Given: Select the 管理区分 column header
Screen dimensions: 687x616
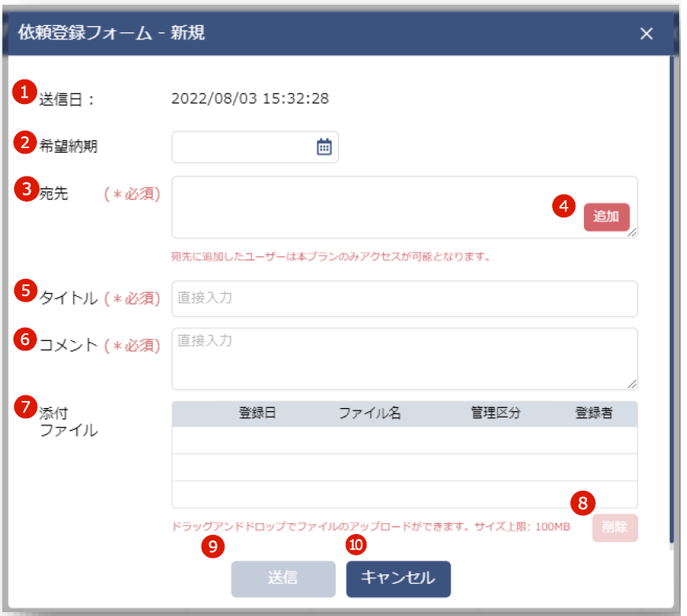Looking at the screenshot, I should tap(496, 414).
